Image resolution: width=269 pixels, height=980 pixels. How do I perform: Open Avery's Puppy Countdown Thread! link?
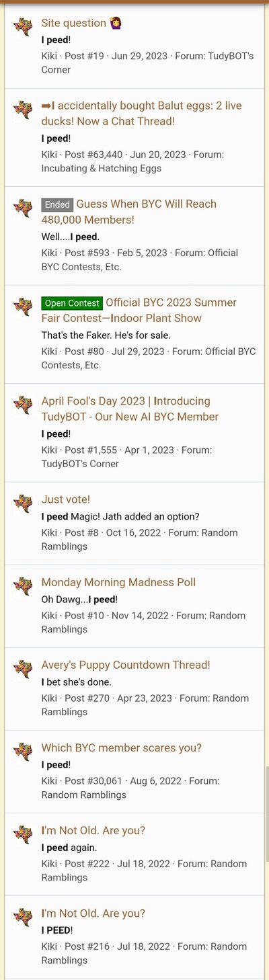click(x=126, y=665)
